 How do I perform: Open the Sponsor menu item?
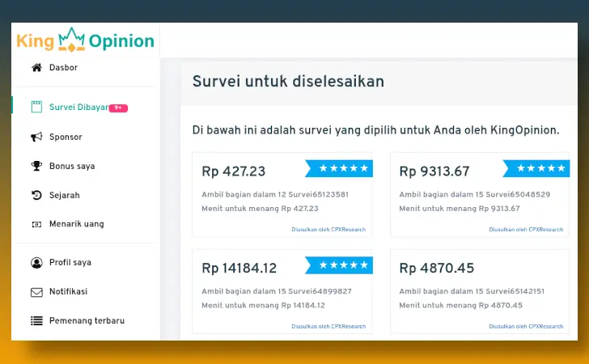tap(66, 138)
